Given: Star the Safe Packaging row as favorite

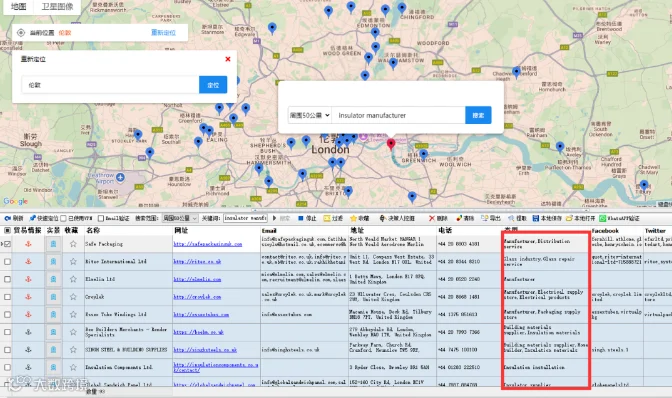Looking at the screenshot, I should 73,244.
